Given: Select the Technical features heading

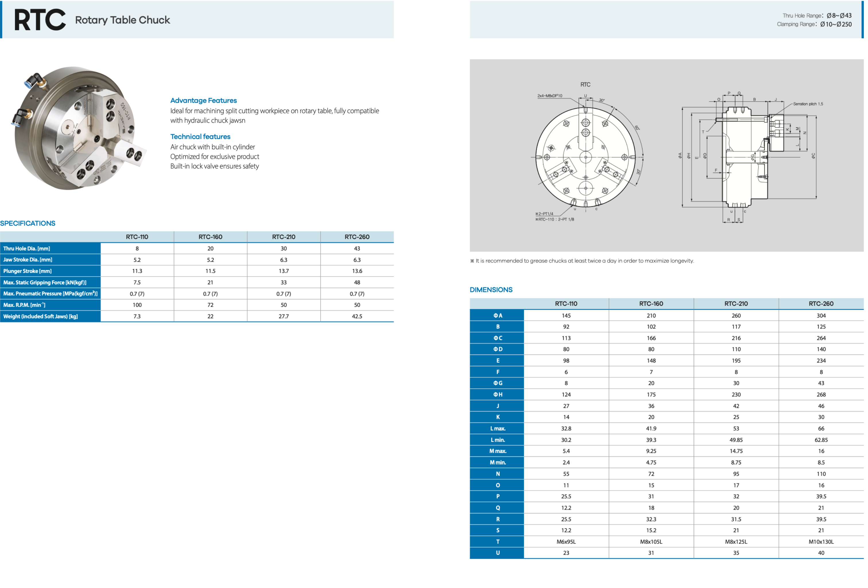Looking at the screenshot, I should click(x=200, y=137).
